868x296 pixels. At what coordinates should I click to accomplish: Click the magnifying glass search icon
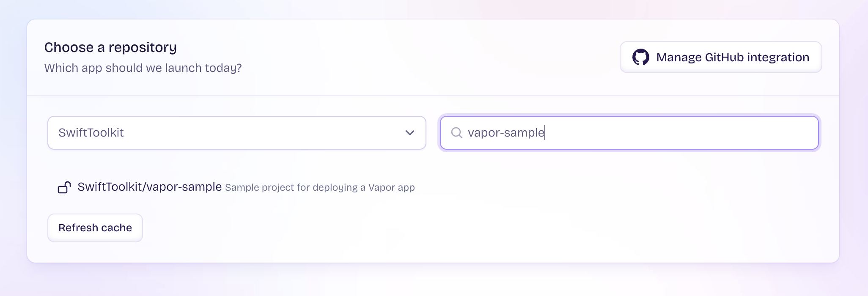pos(456,133)
